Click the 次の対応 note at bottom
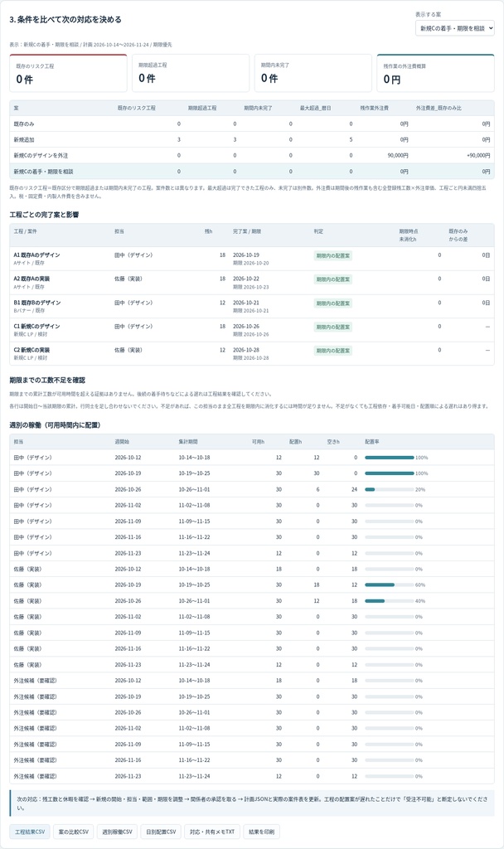 (252, 803)
